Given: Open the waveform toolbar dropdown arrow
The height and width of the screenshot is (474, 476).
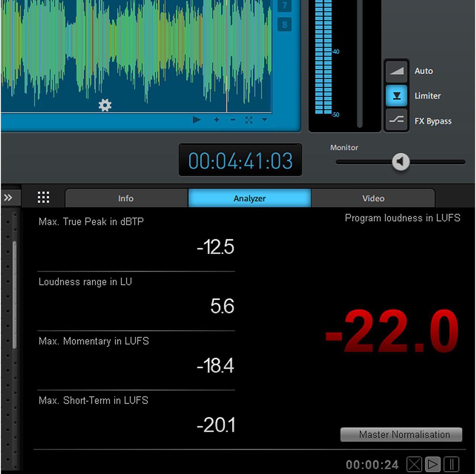Looking at the screenshot, I should pyautogui.click(x=264, y=120).
